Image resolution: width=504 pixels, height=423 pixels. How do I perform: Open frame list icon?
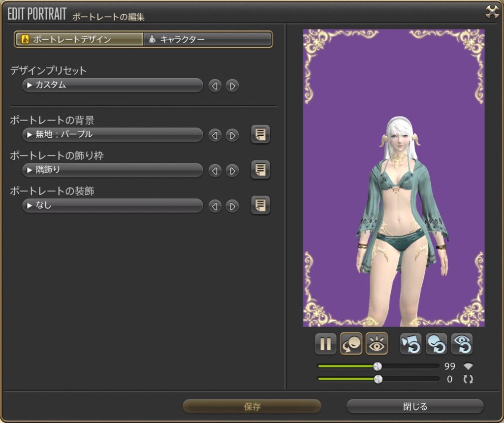(x=260, y=170)
